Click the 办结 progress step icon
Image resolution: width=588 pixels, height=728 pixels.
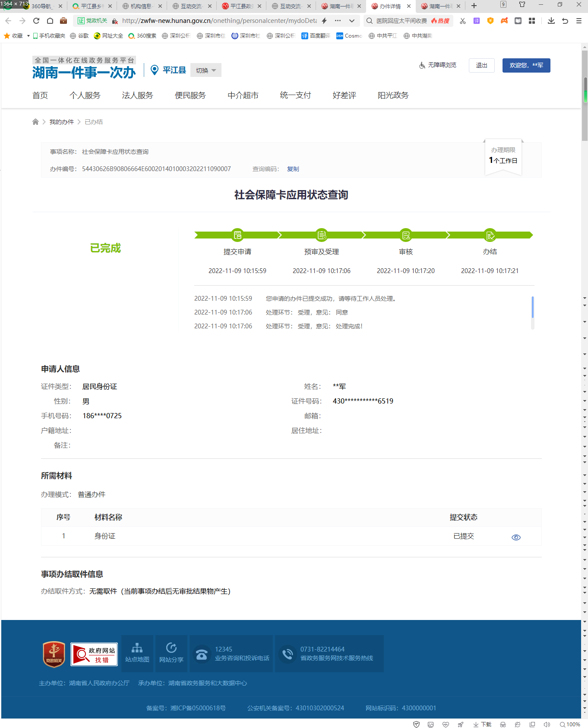tap(490, 235)
